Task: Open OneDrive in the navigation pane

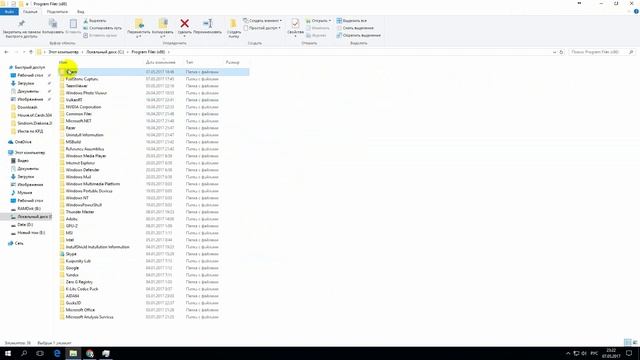Action: pyautogui.click(x=23, y=142)
